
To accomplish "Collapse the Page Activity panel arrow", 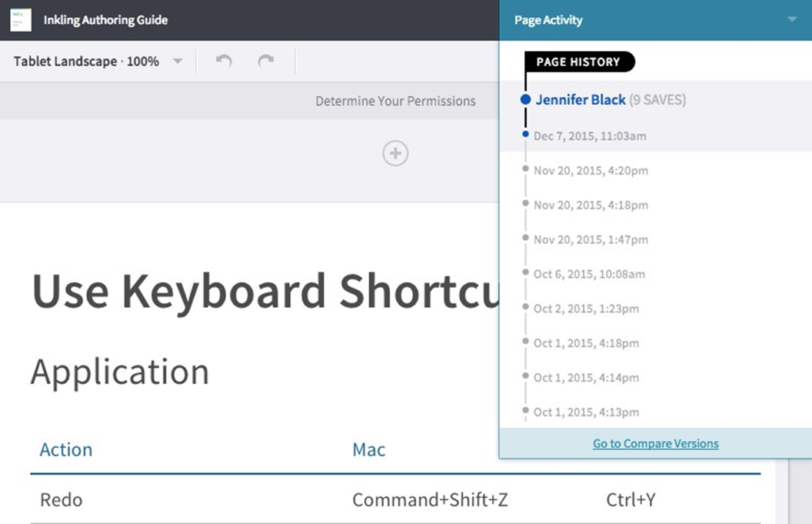I will 792,20.
